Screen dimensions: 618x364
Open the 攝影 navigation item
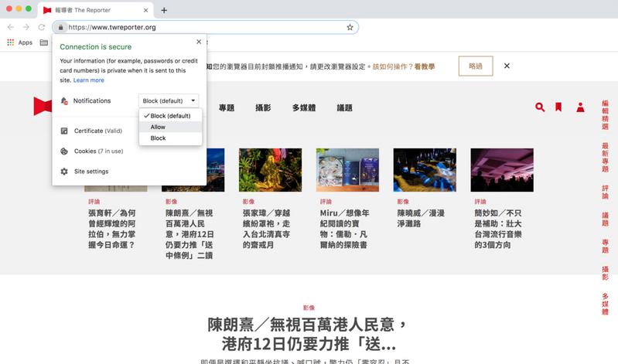coord(263,107)
